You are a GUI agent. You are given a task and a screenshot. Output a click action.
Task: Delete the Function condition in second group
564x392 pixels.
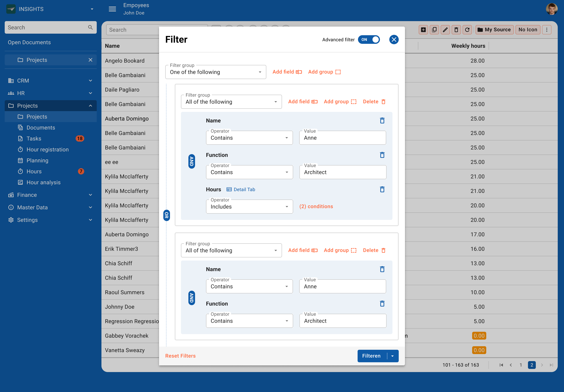point(382,304)
